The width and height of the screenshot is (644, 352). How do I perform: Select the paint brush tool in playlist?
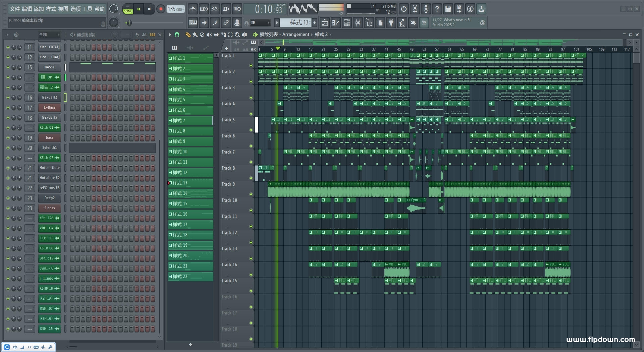(195, 35)
